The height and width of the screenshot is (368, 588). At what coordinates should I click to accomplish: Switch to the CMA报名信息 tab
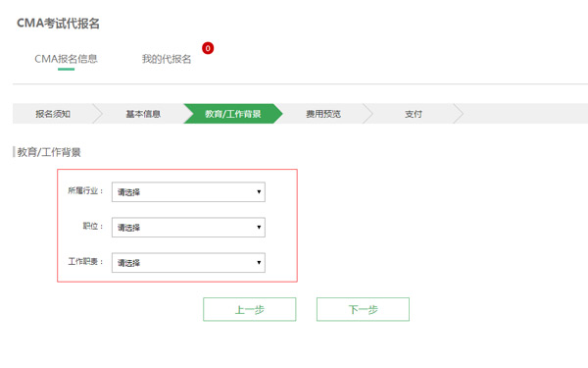(x=66, y=59)
